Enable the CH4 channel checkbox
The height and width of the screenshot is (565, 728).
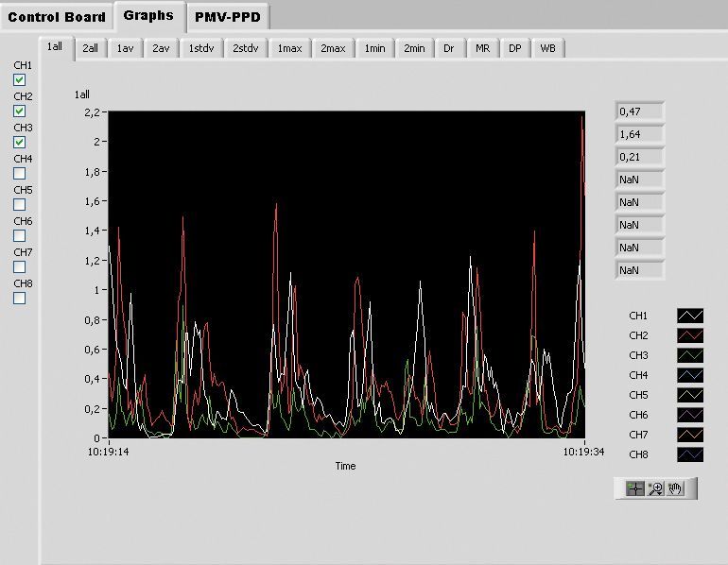(x=20, y=174)
